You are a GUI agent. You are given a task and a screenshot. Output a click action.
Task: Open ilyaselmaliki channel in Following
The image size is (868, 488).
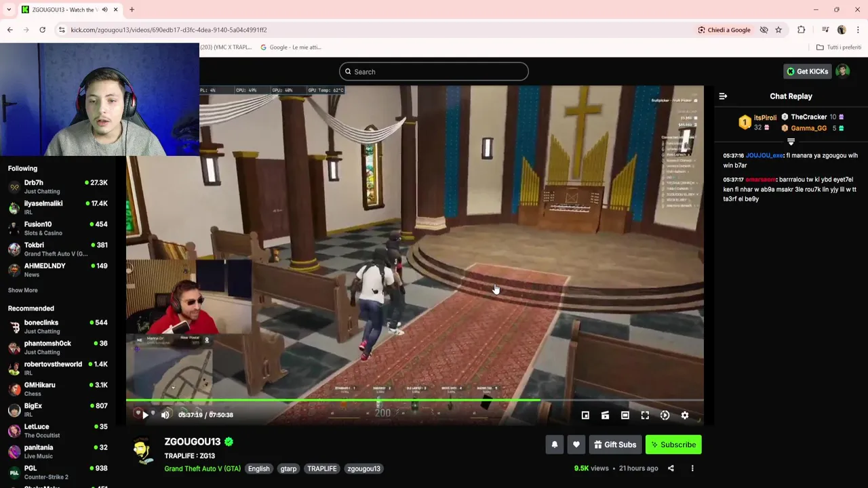pos(58,207)
